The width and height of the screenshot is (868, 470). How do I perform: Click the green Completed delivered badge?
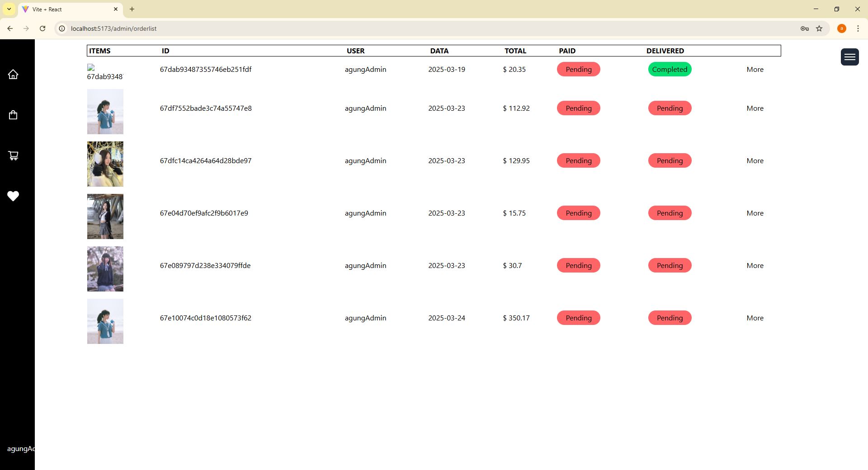pos(670,70)
